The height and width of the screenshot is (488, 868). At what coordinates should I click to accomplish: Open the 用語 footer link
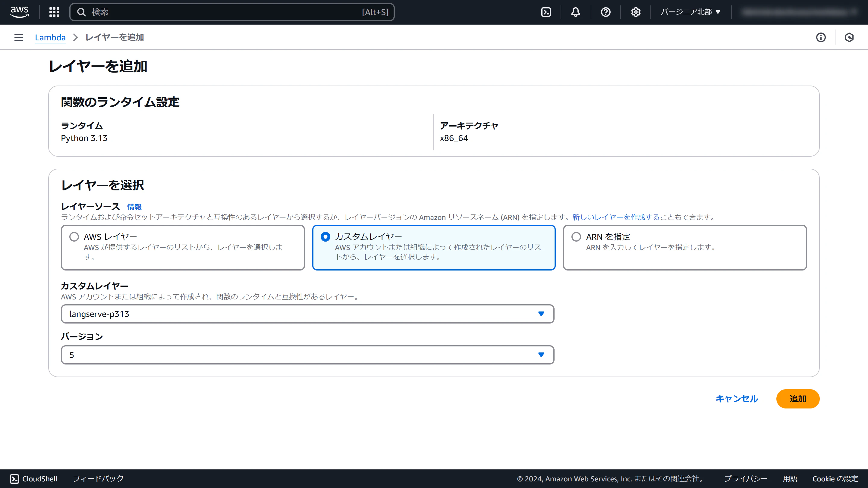click(790, 479)
